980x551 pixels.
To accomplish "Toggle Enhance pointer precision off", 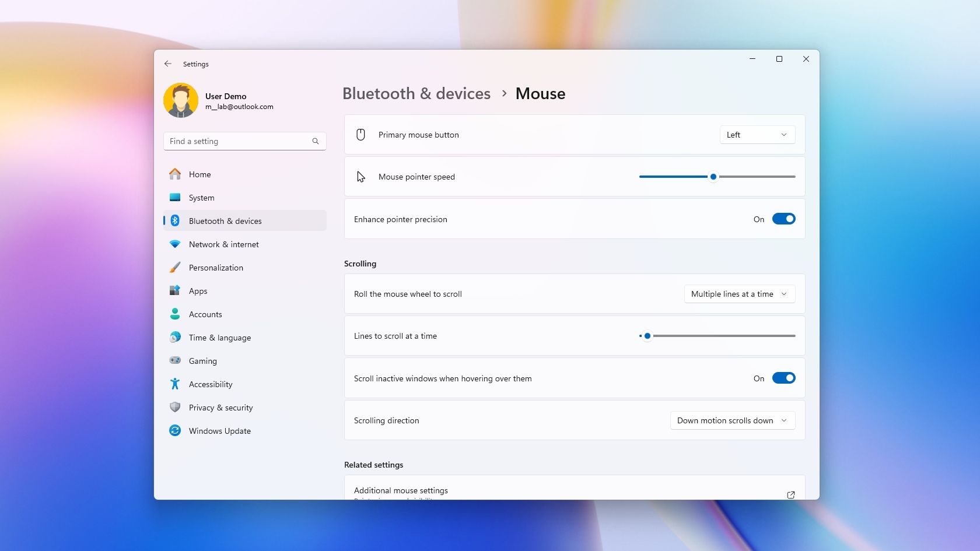I will coord(783,219).
